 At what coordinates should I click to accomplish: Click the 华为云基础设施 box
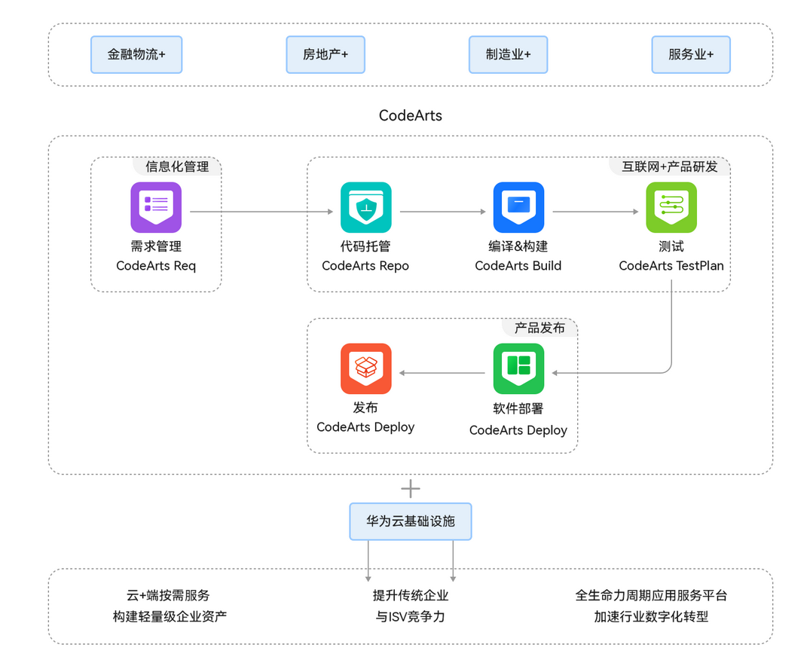pos(411,521)
